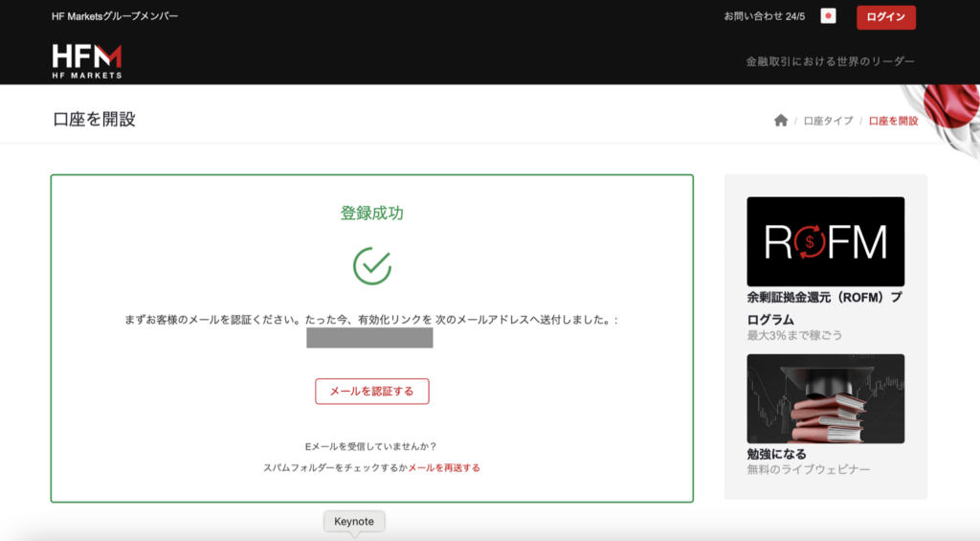980x541 pixels.
Task: Click the HF Marketsグループメンバー text
Action: click(x=115, y=16)
